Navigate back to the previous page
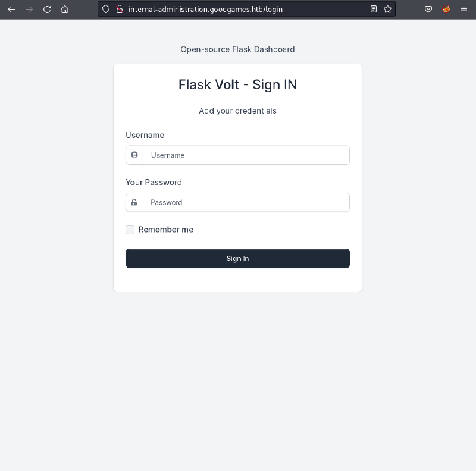476x471 pixels. click(11, 9)
